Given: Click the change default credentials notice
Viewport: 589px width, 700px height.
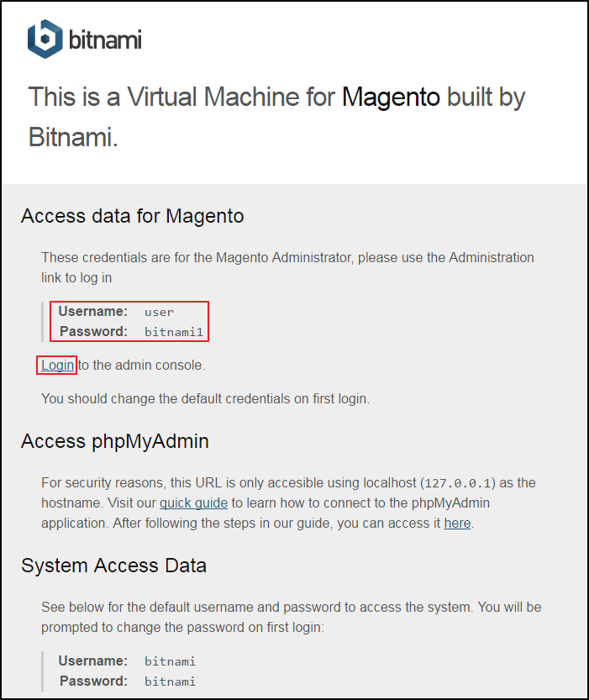Looking at the screenshot, I should click(x=206, y=398).
